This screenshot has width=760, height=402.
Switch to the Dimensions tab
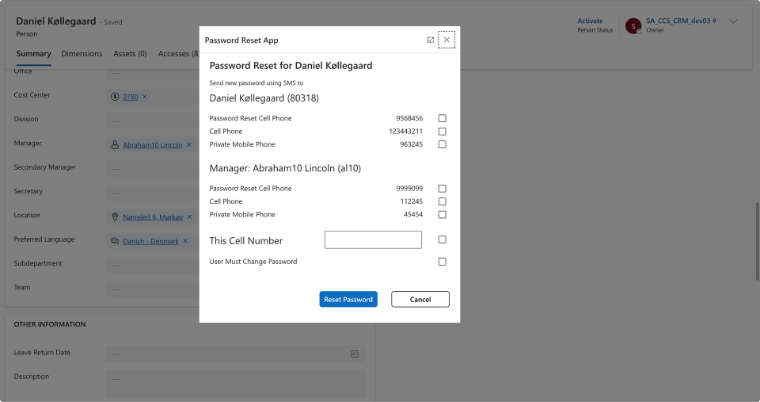82,53
